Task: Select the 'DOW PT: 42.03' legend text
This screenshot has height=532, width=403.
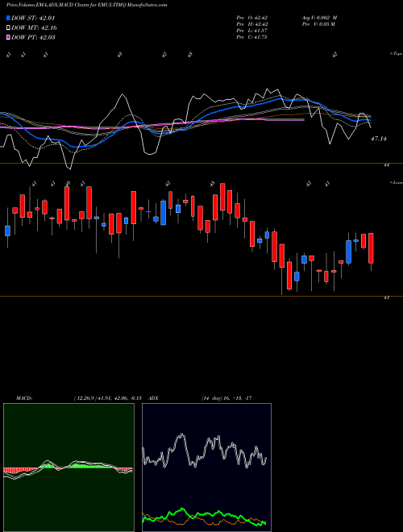Action: pos(33,37)
